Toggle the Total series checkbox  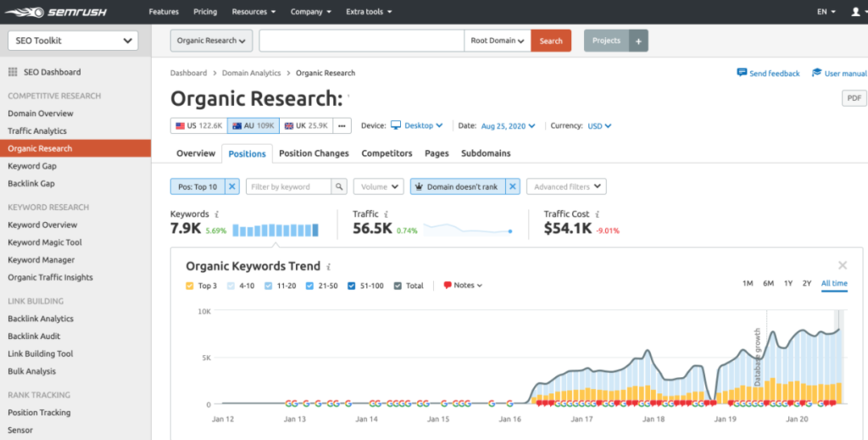click(398, 287)
